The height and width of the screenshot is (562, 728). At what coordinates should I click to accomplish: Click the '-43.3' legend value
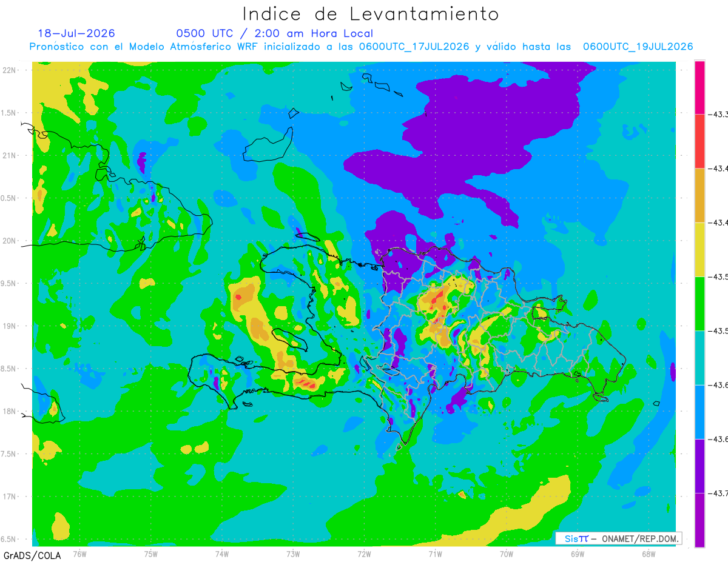click(x=718, y=113)
